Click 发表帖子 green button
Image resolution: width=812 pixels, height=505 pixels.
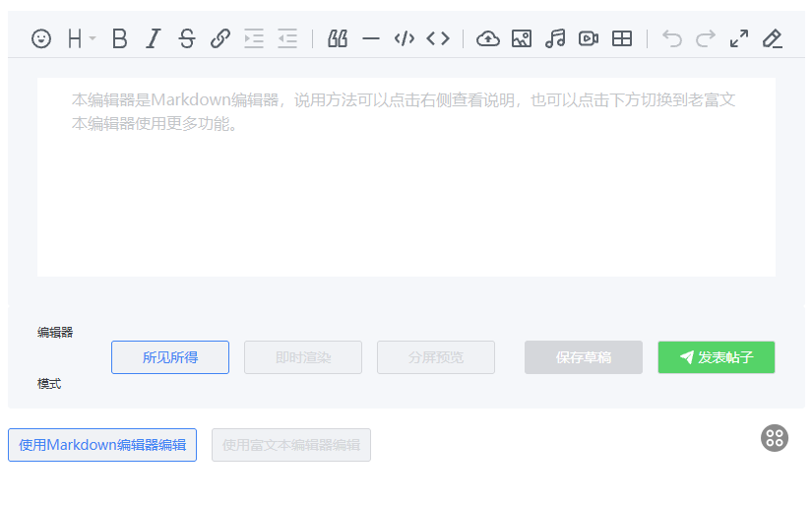pos(717,357)
